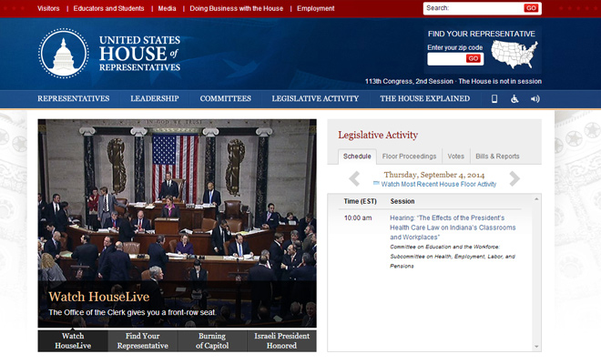
Task: Click scroll up arrow in schedule panel
Action: click(x=536, y=199)
